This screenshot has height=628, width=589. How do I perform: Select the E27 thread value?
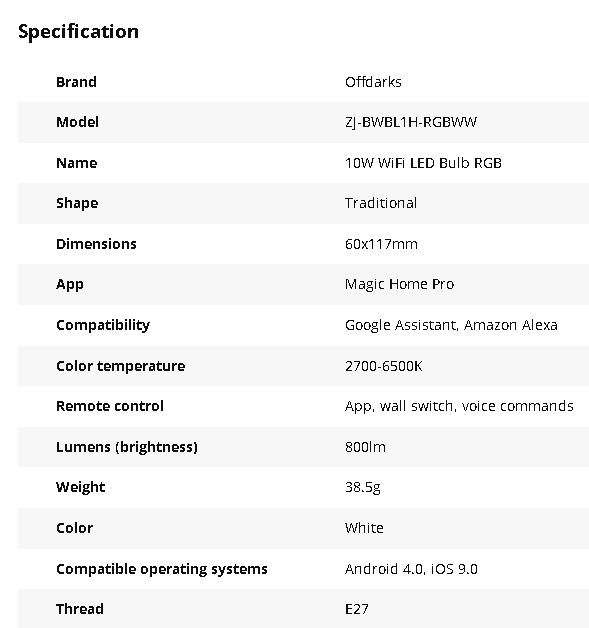(357, 609)
